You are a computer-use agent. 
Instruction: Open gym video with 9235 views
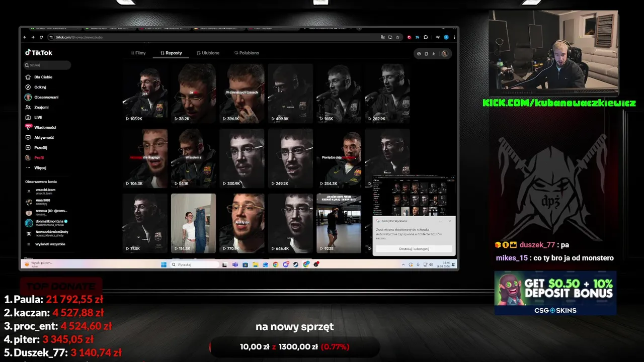click(339, 223)
